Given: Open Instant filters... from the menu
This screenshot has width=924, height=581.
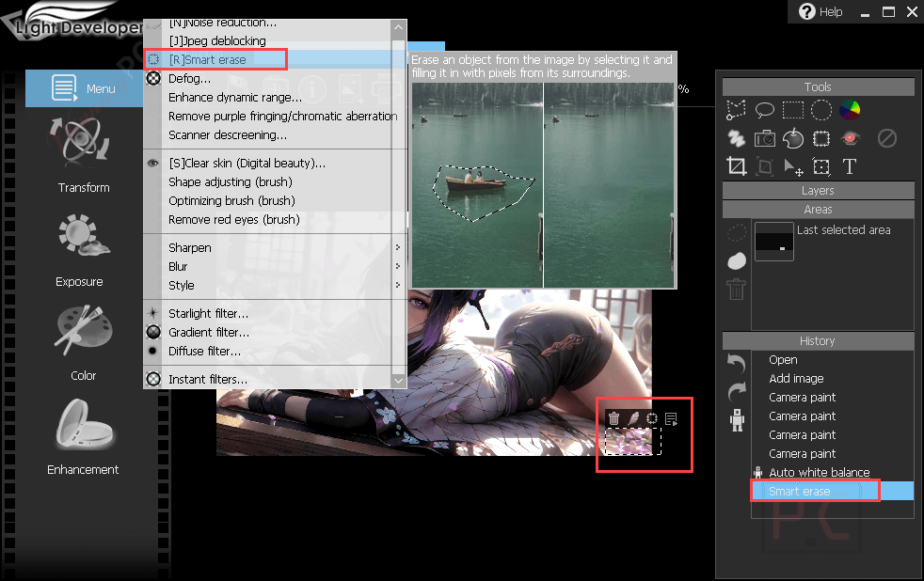Looking at the screenshot, I should point(267,380).
